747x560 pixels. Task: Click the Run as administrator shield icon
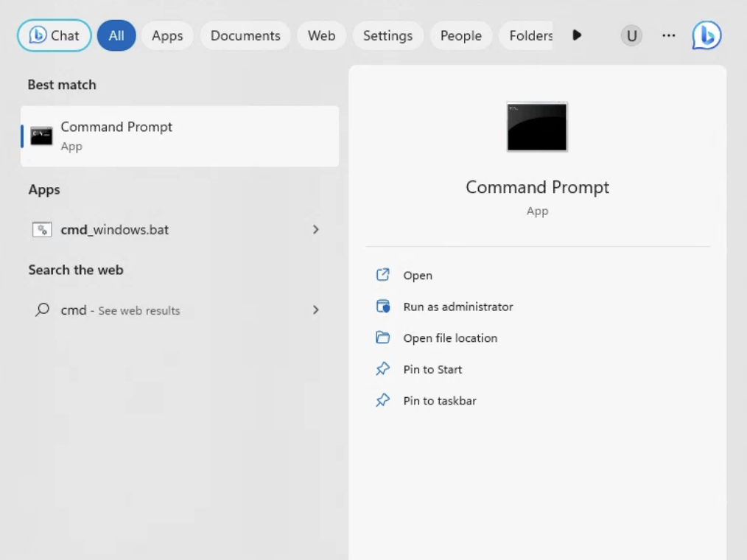point(382,307)
